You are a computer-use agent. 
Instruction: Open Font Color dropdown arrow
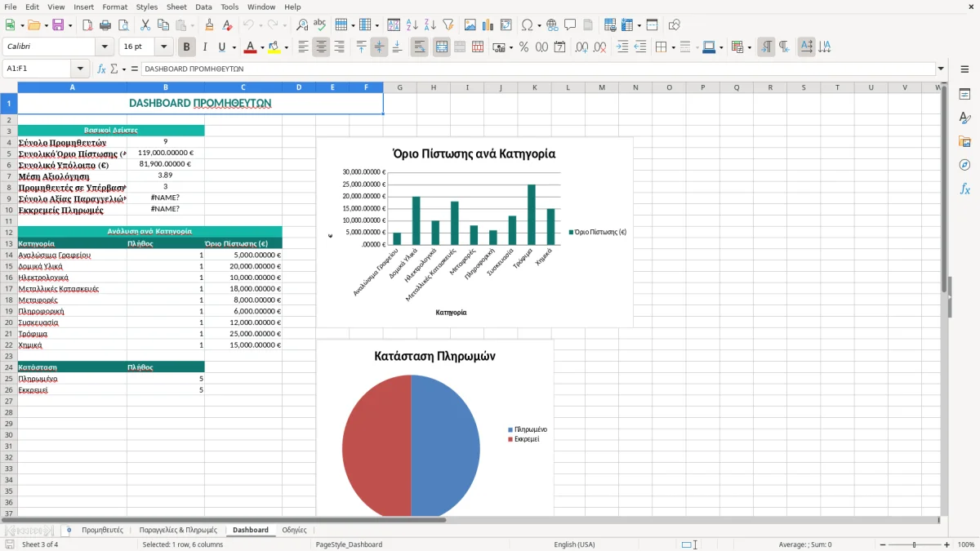(262, 47)
